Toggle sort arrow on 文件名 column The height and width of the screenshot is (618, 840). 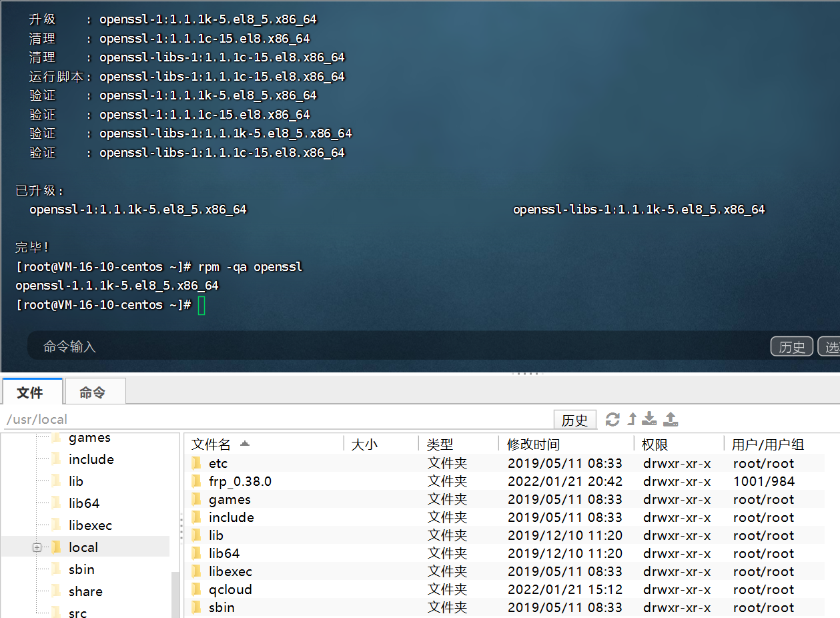pyautogui.click(x=245, y=444)
